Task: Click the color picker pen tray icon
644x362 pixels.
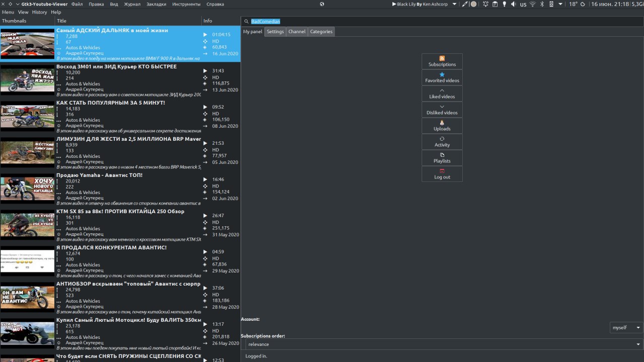Action: point(464,4)
